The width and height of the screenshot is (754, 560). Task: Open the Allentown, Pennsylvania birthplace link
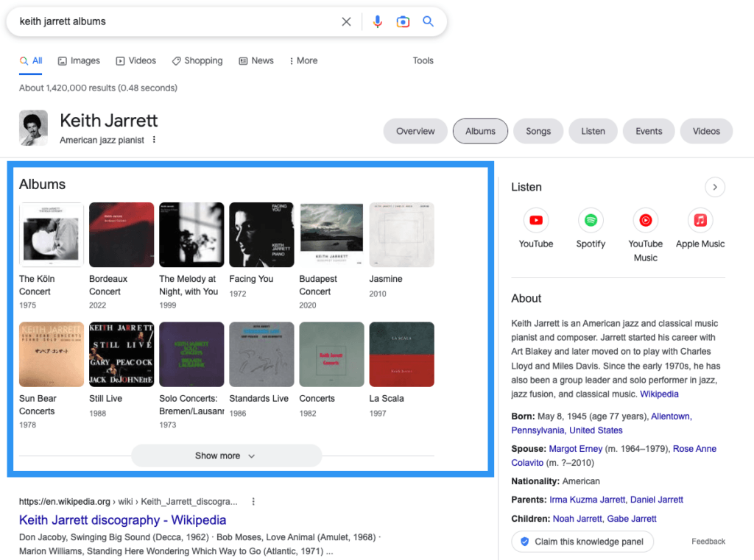pos(672,417)
